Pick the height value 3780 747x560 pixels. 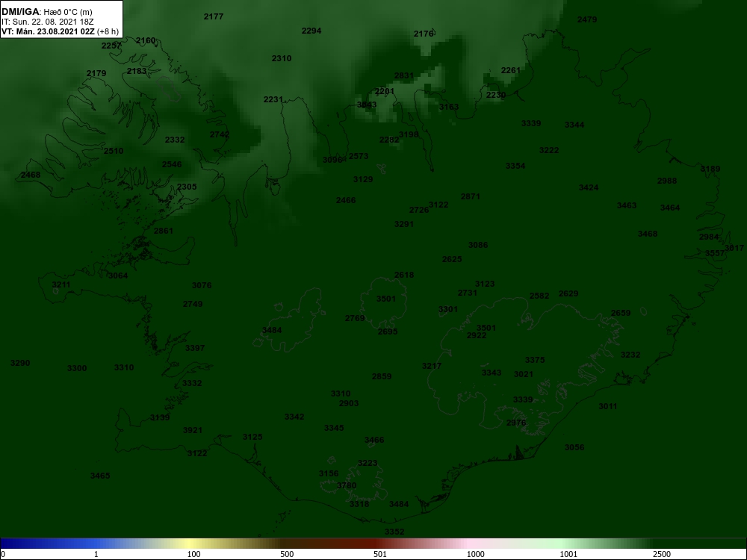pos(347,486)
